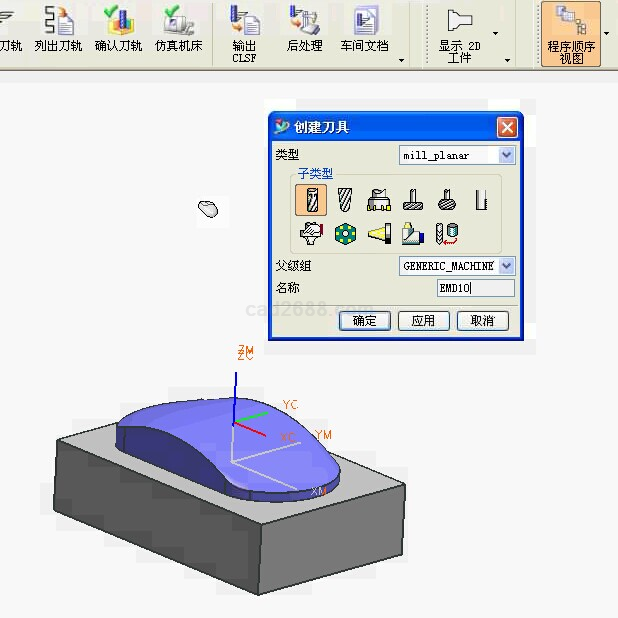Click the 取消 (Cancel) button
This screenshot has height=618, width=618.
(x=482, y=321)
